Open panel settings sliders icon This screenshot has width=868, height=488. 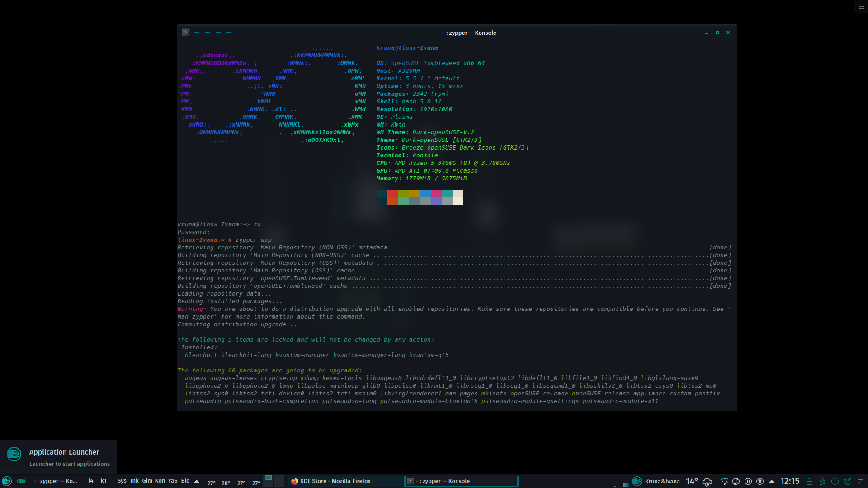[x=861, y=481]
